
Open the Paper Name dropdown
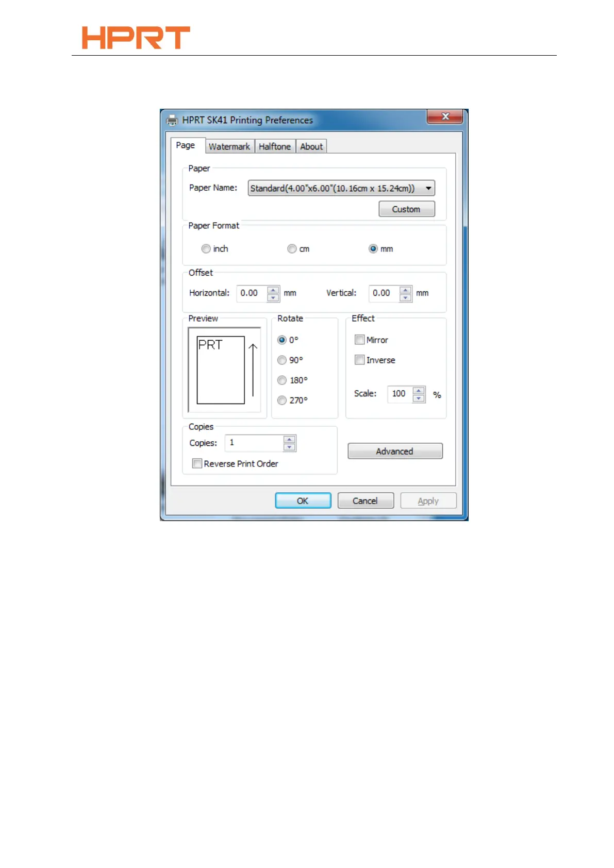341,188
